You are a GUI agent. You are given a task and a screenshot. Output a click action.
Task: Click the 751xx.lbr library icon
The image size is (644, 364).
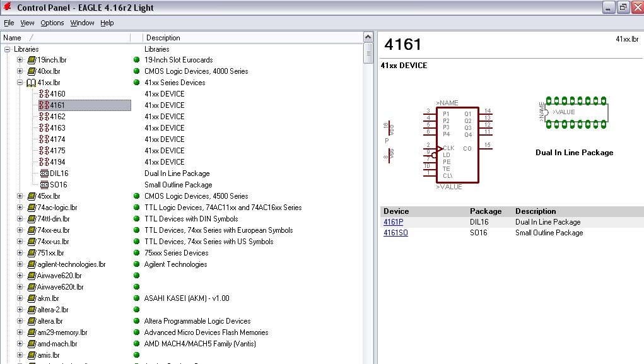(32, 253)
